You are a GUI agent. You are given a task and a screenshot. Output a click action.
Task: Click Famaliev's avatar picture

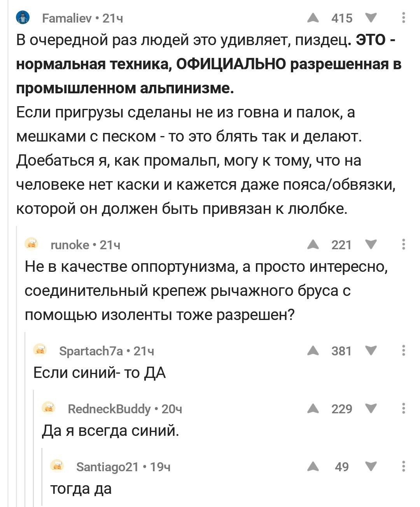click(x=23, y=18)
